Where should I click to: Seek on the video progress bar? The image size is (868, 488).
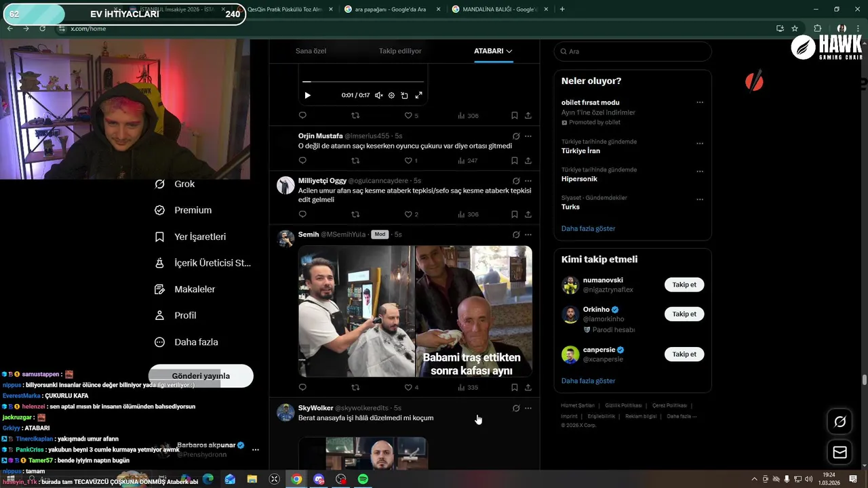pos(363,82)
